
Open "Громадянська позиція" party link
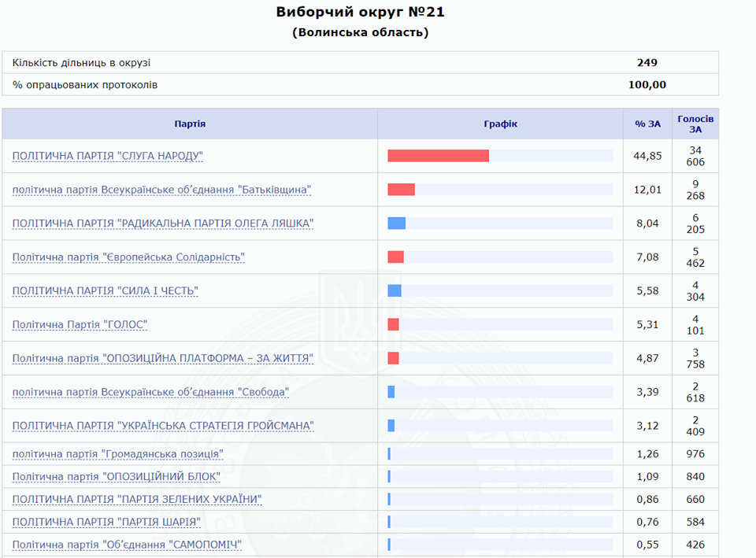pos(118,454)
